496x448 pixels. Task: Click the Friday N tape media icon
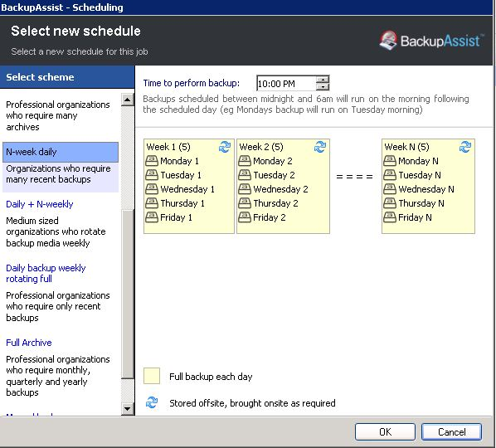click(390, 217)
